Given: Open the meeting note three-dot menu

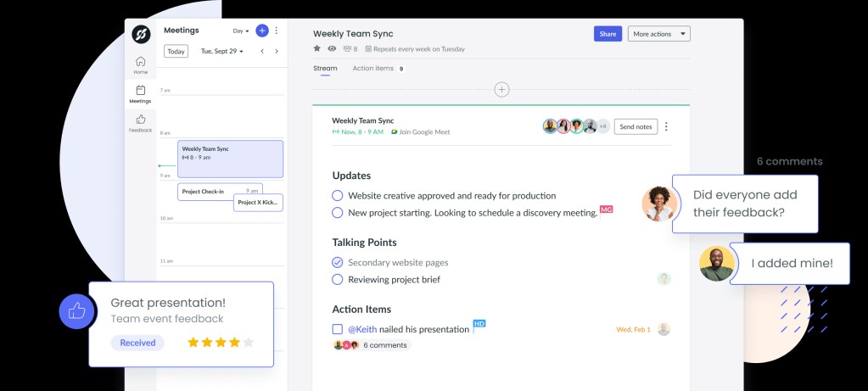Looking at the screenshot, I should (x=666, y=126).
